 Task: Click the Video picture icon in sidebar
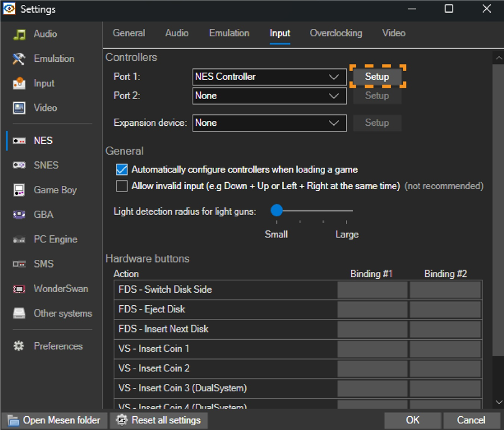[19, 108]
